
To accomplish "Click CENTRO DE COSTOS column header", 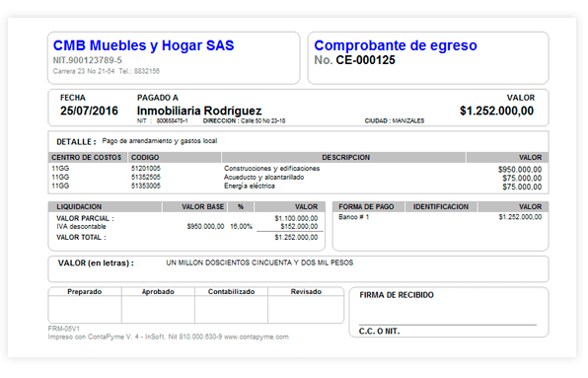I will click(87, 158).
